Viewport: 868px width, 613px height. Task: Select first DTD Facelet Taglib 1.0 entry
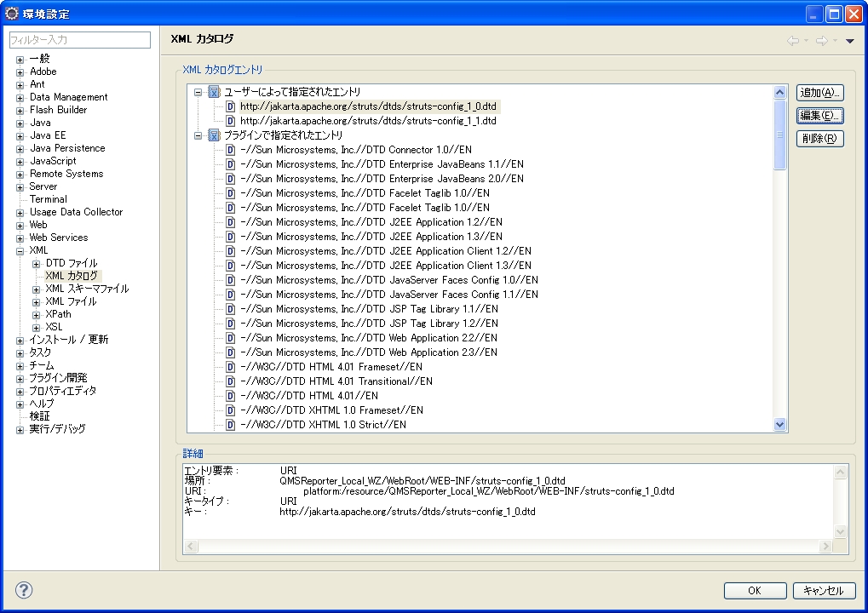(365, 193)
